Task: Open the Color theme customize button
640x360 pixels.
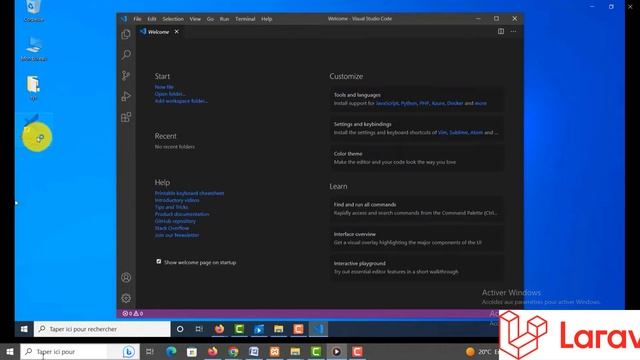Action: (x=416, y=158)
